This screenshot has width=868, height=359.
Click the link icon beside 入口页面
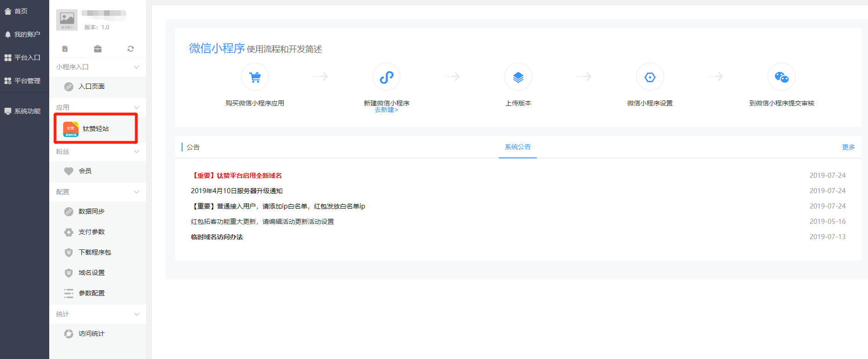pyautogui.click(x=69, y=87)
